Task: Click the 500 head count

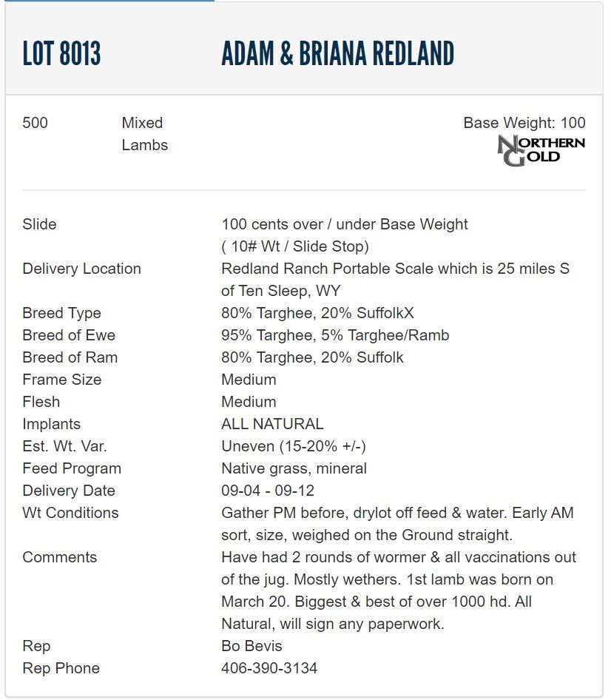Action: point(36,123)
